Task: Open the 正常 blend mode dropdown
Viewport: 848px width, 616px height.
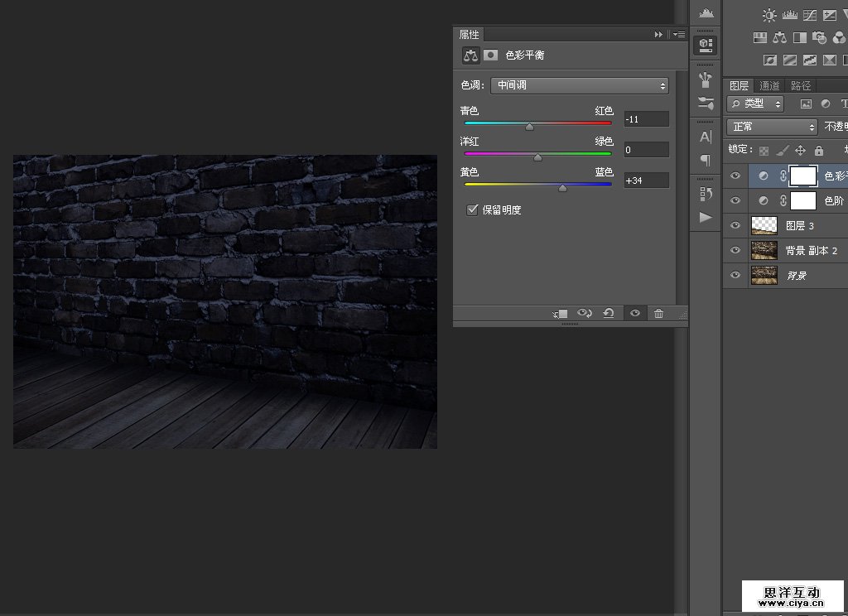Action: click(772, 127)
